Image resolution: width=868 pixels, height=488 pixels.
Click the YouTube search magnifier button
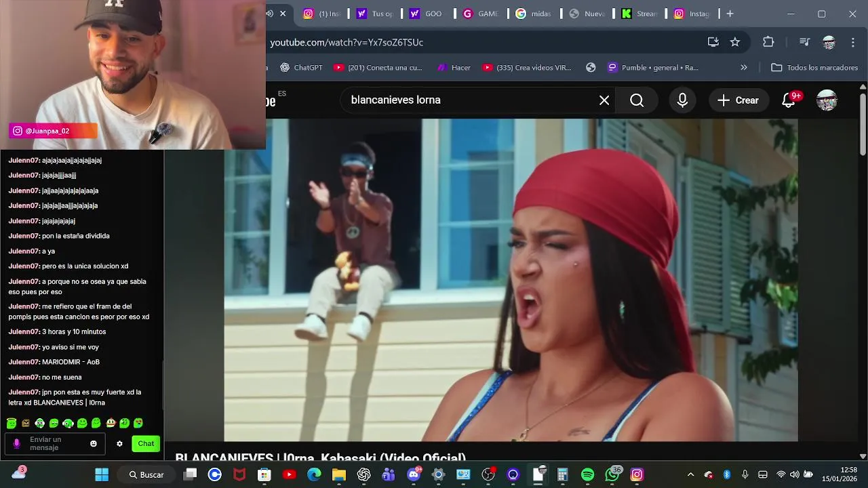pyautogui.click(x=637, y=100)
